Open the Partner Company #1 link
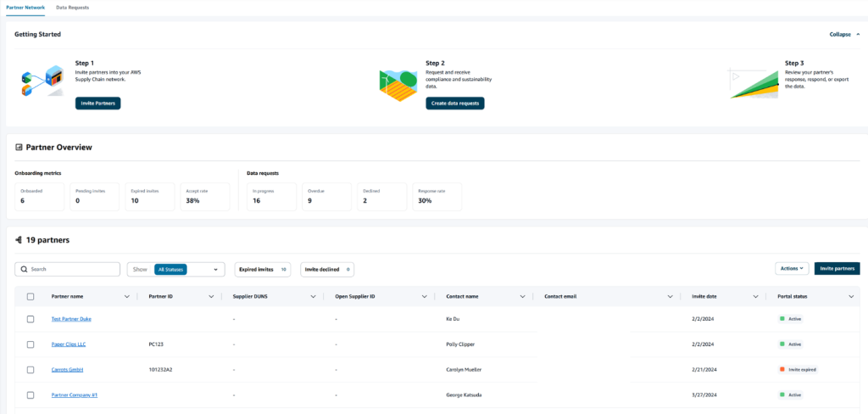 75,395
